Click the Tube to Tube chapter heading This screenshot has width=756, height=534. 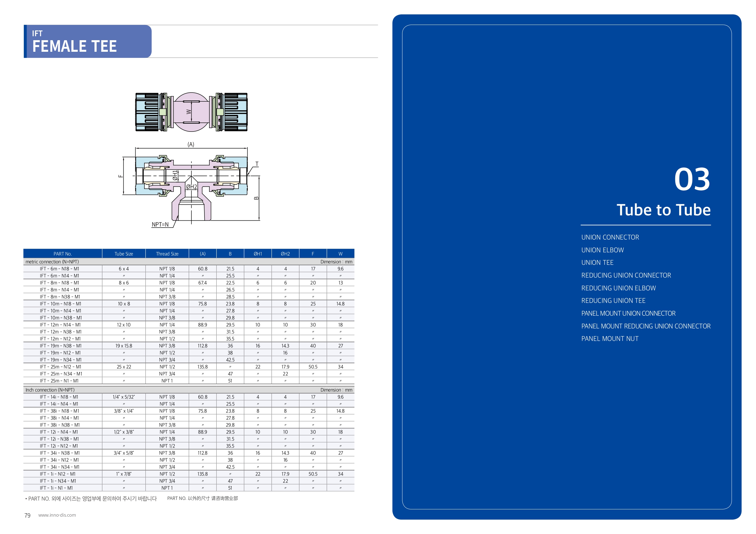click(663, 210)
